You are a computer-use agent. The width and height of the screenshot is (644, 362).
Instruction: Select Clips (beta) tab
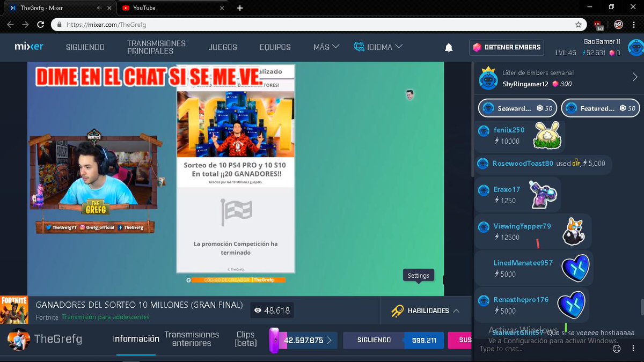coord(246,339)
